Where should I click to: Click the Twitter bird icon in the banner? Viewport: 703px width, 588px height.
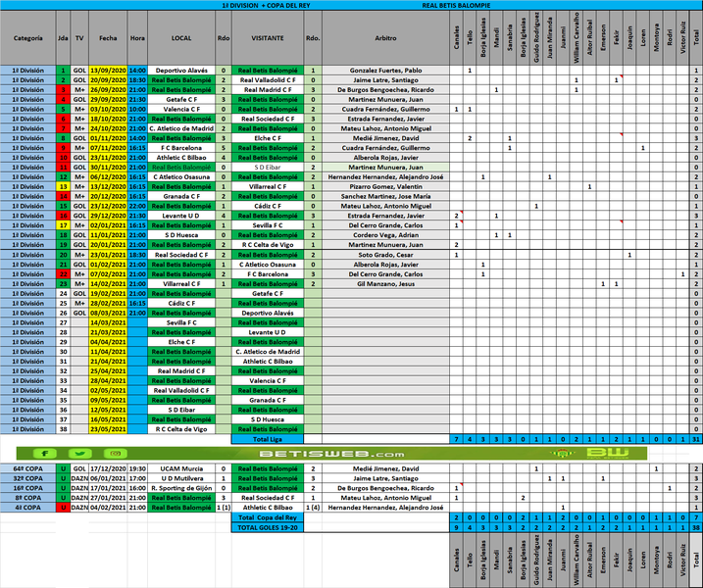[x=79, y=454]
